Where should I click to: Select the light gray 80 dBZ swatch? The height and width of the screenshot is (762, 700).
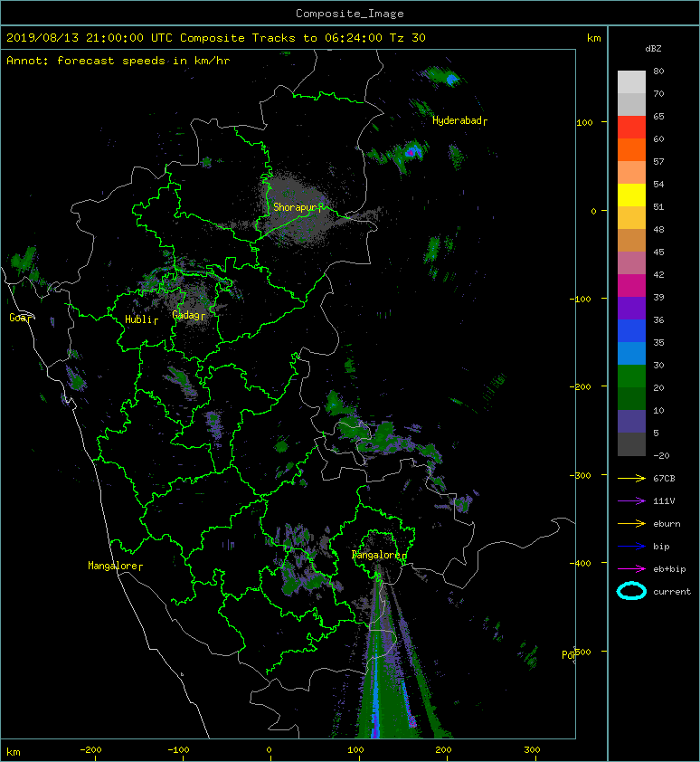click(x=631, y=82)
